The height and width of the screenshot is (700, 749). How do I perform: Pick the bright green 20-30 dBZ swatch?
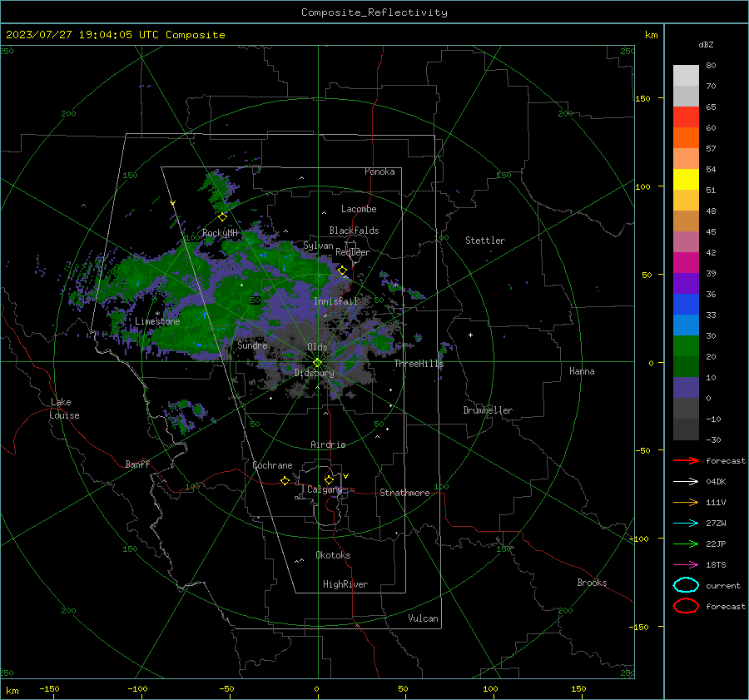[686, 345]
